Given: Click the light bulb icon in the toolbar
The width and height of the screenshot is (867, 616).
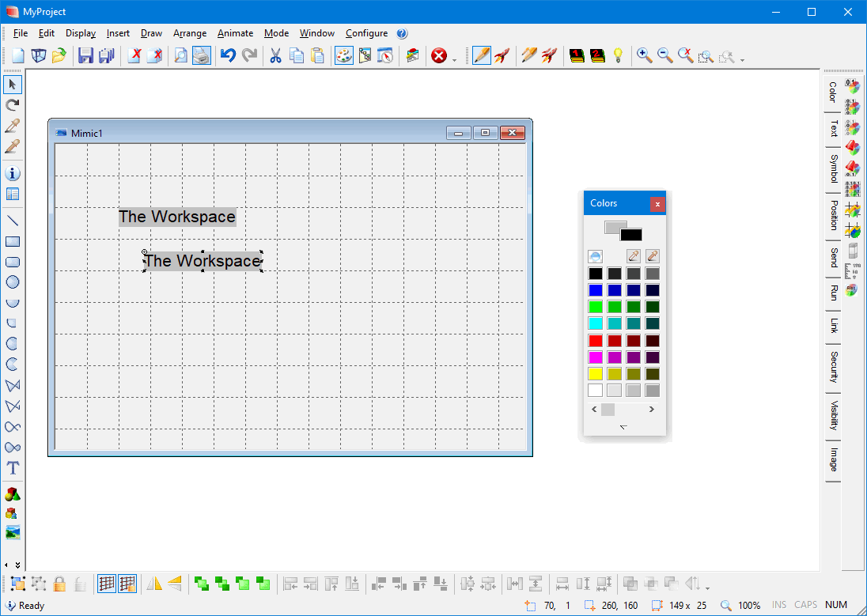Looking at the screenshot, I should click(618, 55).
